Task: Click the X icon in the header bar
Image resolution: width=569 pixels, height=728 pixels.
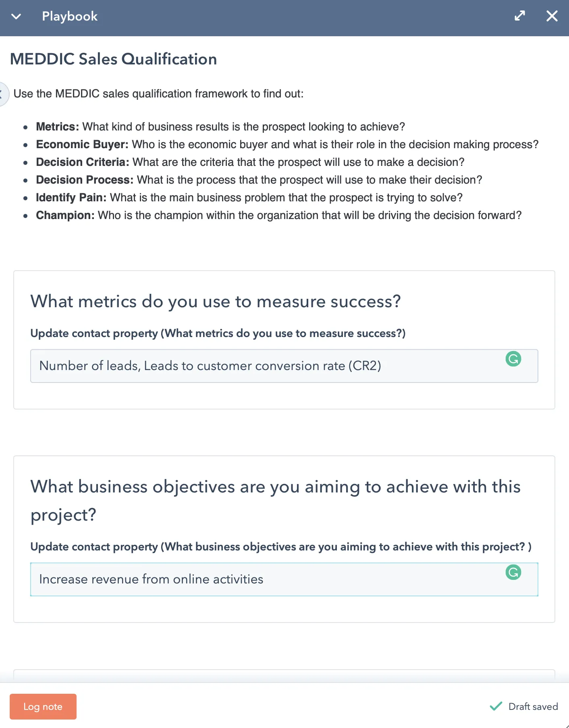Action: 552,16
